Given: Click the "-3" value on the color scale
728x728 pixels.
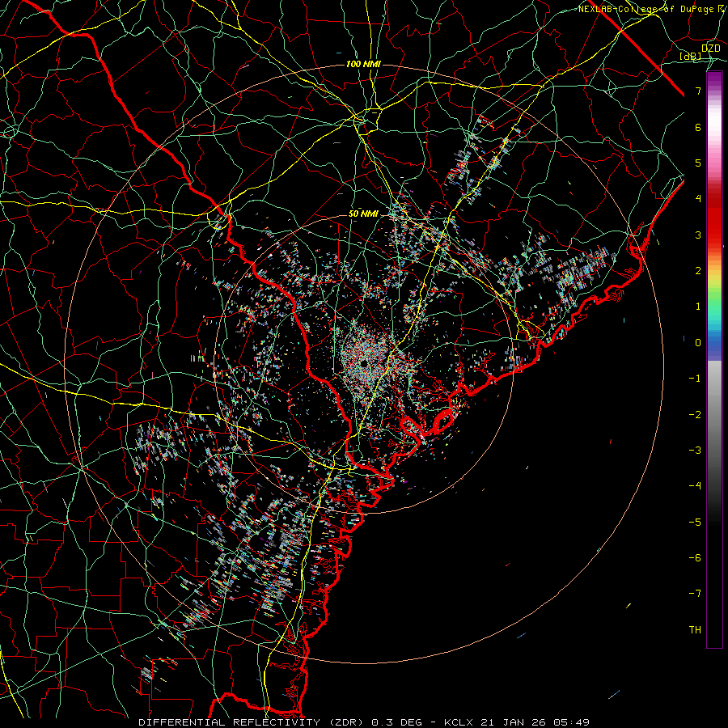Looking at the screenshot, I should click(x=695, y=451).
